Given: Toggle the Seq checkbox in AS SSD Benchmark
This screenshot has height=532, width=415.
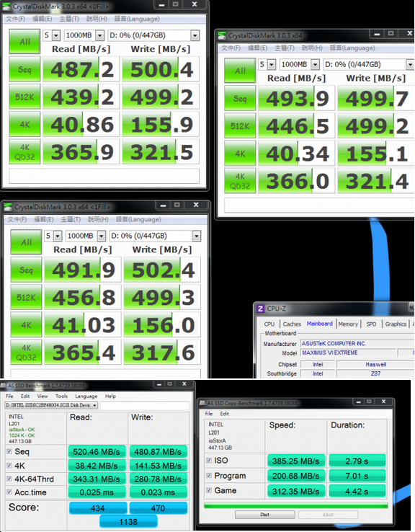Looking at the screenshot, I should click(9, 451).
